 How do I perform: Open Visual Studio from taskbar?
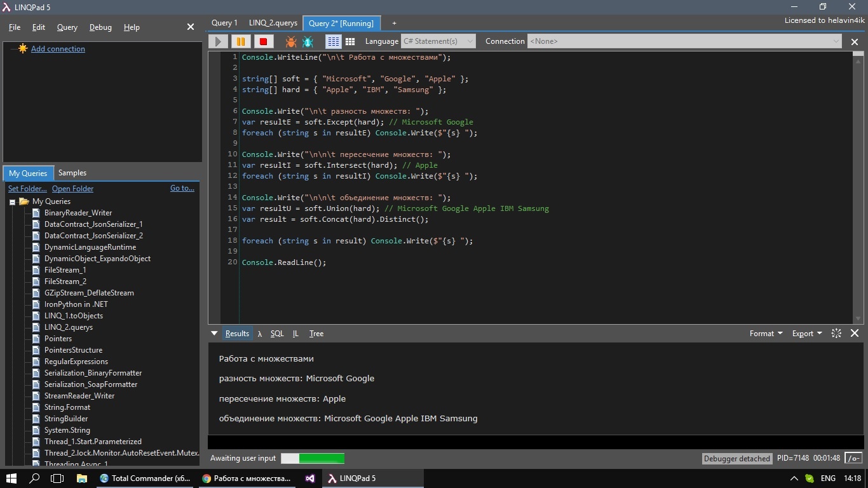pos(309,478)
